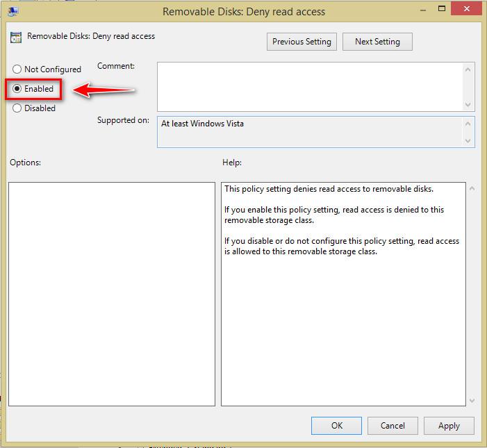Confirm the dialog with OK
487x448 pixels.
point(336,426)
